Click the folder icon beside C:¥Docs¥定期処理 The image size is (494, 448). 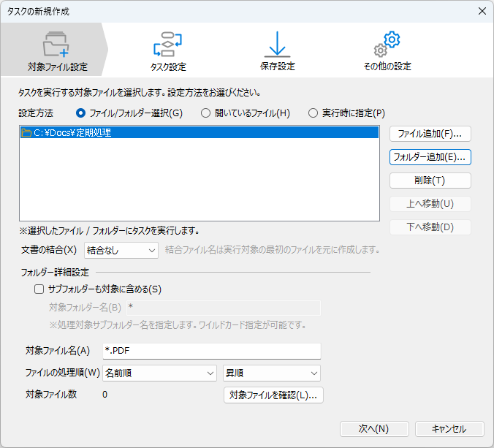pyautogui.click(x=26, y=132)
